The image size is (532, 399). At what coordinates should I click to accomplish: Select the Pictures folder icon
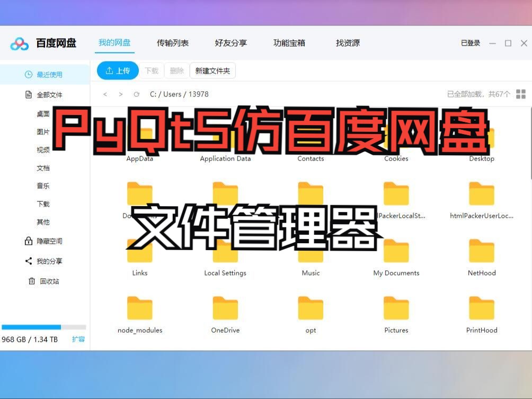pyautogui.click(x=396, y=308)
